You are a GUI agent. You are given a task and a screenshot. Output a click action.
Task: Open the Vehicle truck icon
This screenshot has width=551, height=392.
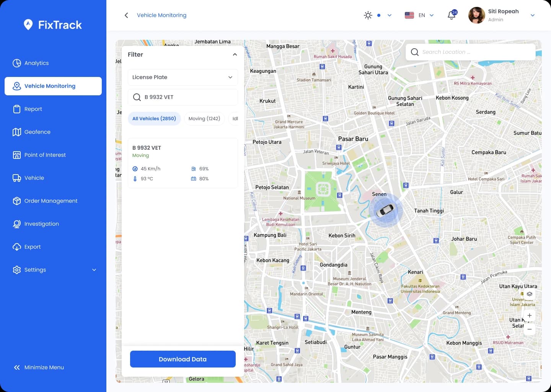pos(17,178)
